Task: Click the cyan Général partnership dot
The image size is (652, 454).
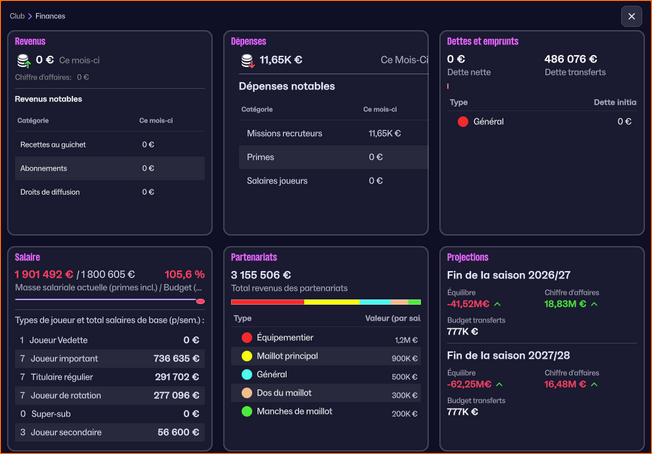Action: coord(246,375)
